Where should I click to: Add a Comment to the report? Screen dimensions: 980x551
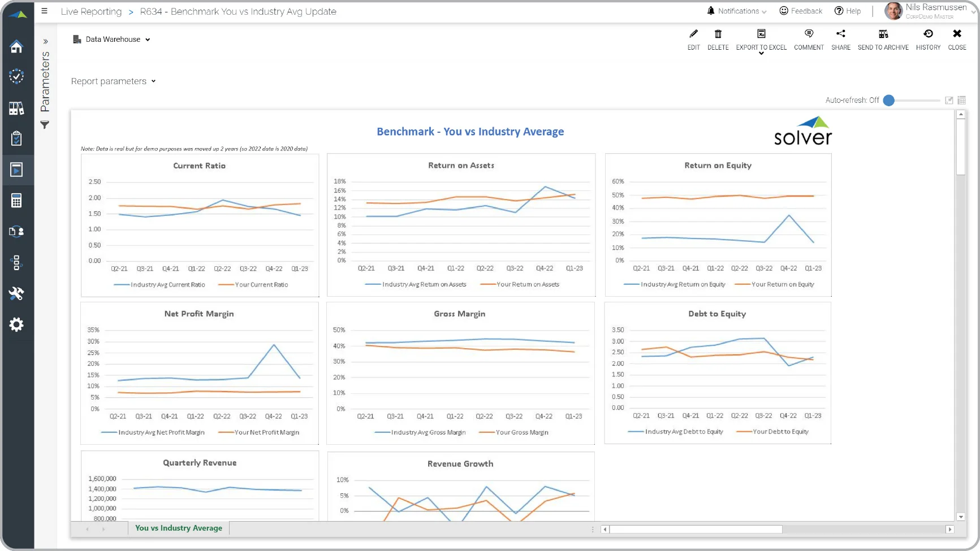809,39
